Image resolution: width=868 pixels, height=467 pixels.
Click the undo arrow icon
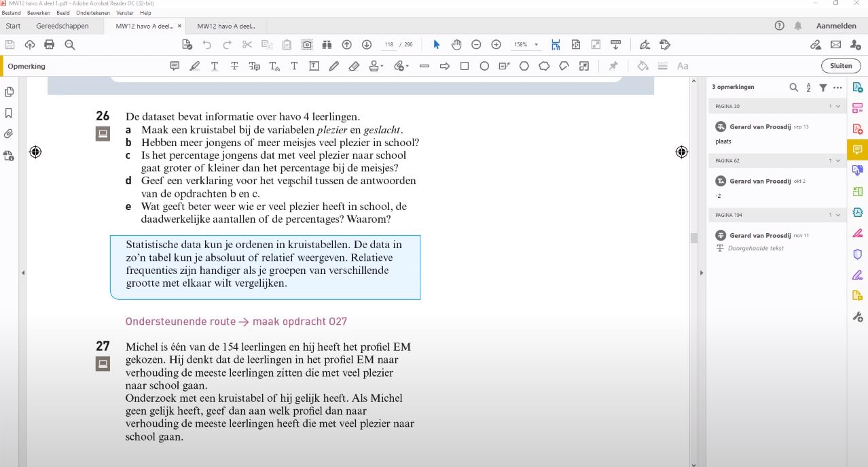pyautogui.click(x=207, y=45)
